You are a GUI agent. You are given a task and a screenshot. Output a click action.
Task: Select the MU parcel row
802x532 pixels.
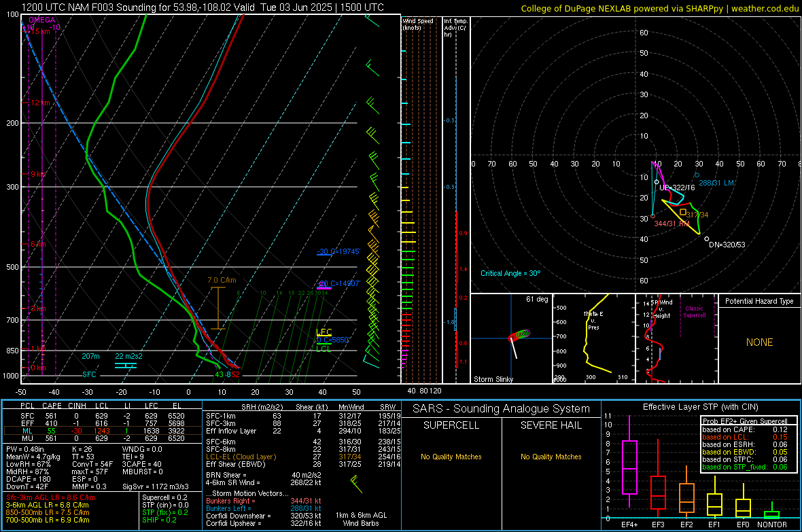[x=102, y=438]
